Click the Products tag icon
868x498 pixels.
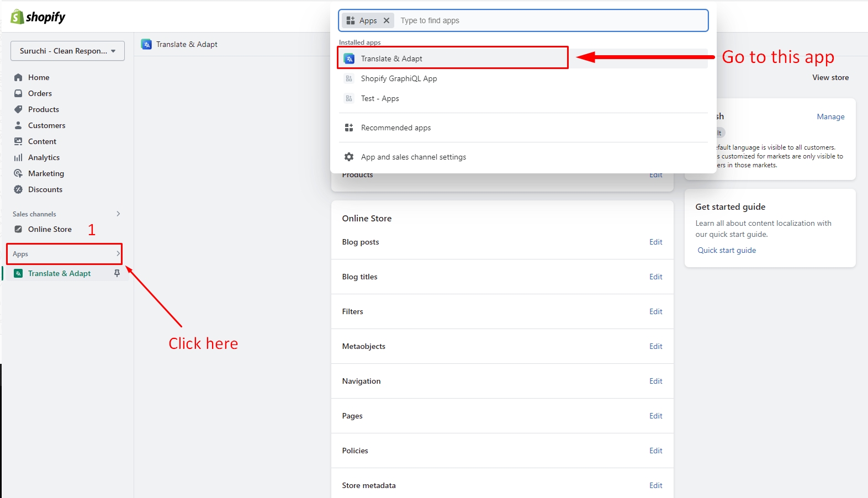pos(18,109)
